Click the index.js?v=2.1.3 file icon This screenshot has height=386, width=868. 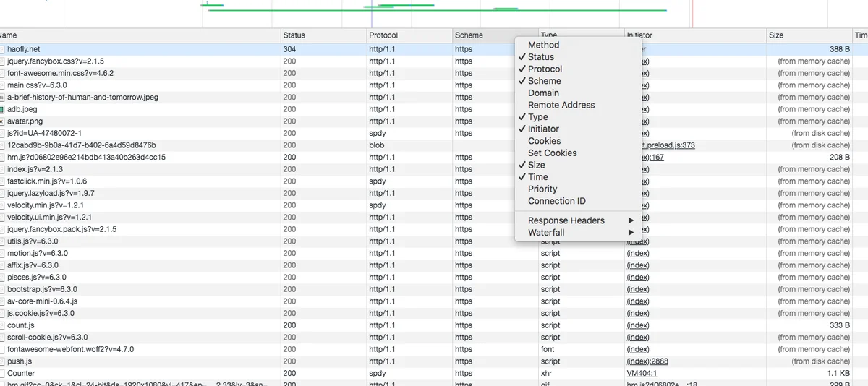[2, 169]
